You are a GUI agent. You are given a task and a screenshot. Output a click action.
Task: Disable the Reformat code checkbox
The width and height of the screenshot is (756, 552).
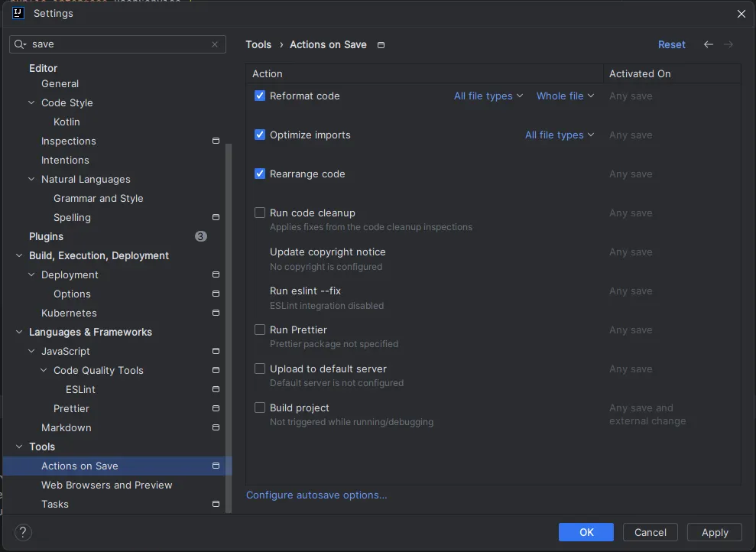tap(260, 96)
